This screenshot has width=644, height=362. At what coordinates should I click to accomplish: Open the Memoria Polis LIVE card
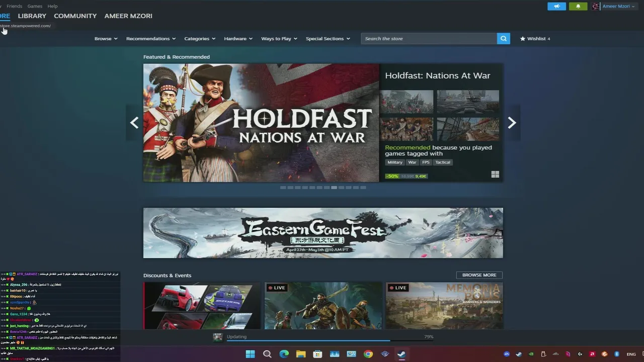tap(444, 306)
